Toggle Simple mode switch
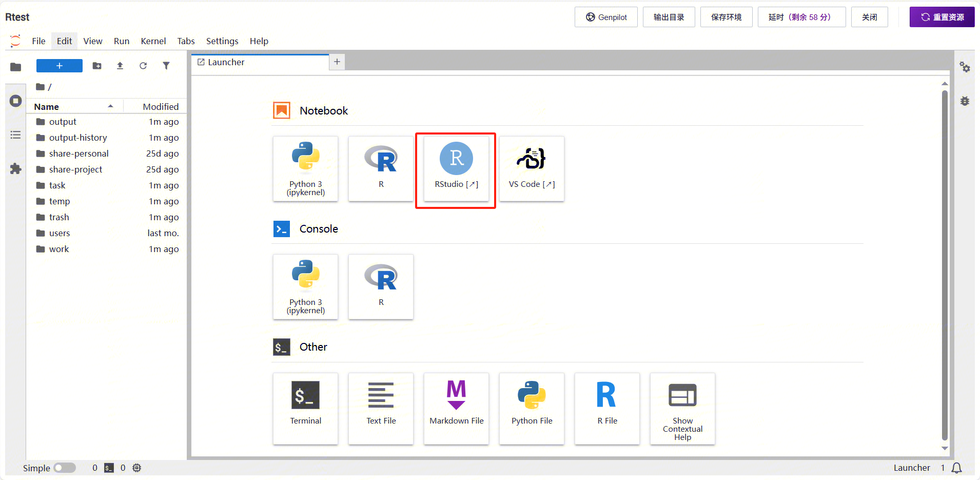The image size is (980, 480). pos(65,468)
